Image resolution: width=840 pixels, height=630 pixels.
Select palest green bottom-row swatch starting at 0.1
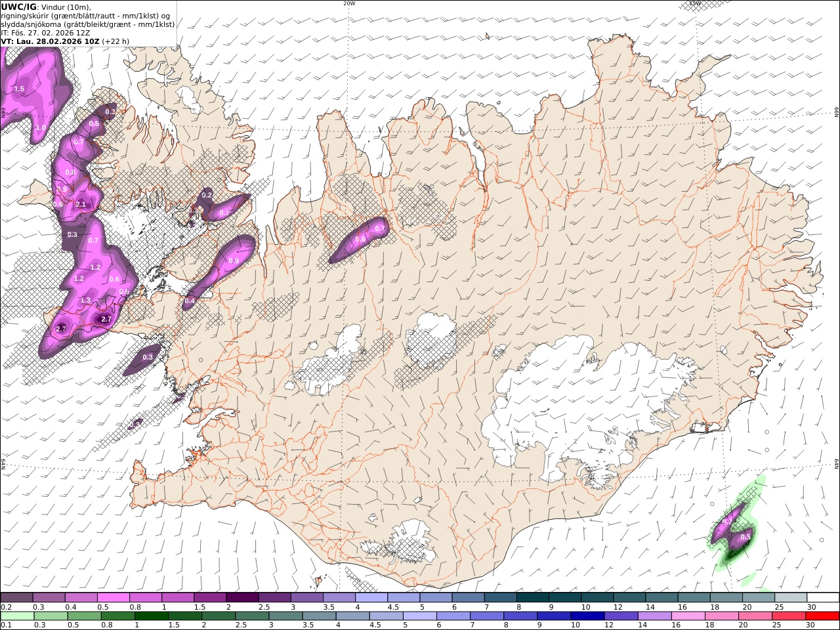click(x=18, y=616)
